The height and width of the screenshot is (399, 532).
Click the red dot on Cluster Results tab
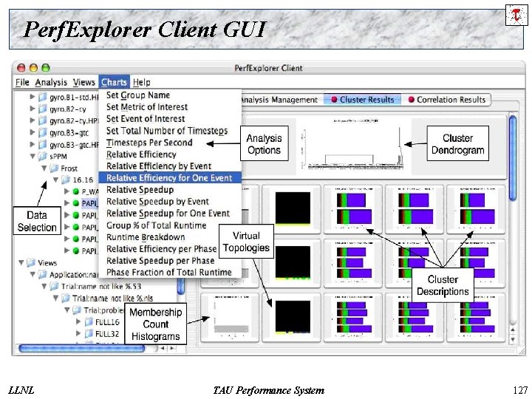[x=334, y=100]
